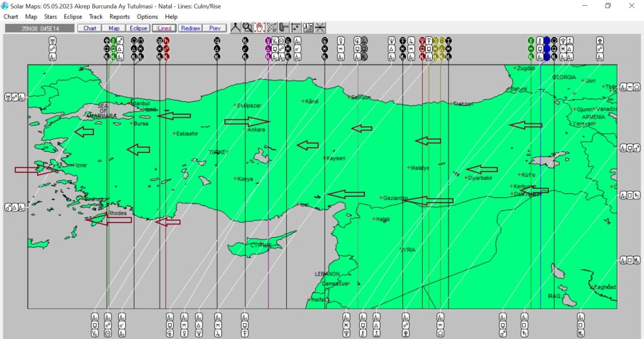
Task: Click the last toolbar icon with intersecting lines
Action: (x=320, y=28)
